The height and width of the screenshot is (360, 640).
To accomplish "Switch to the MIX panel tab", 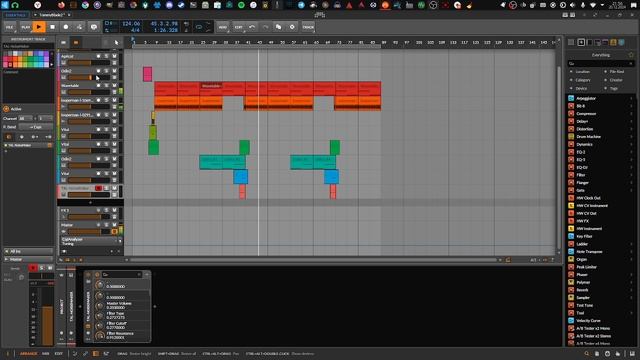I will click(x=46, y=354).
